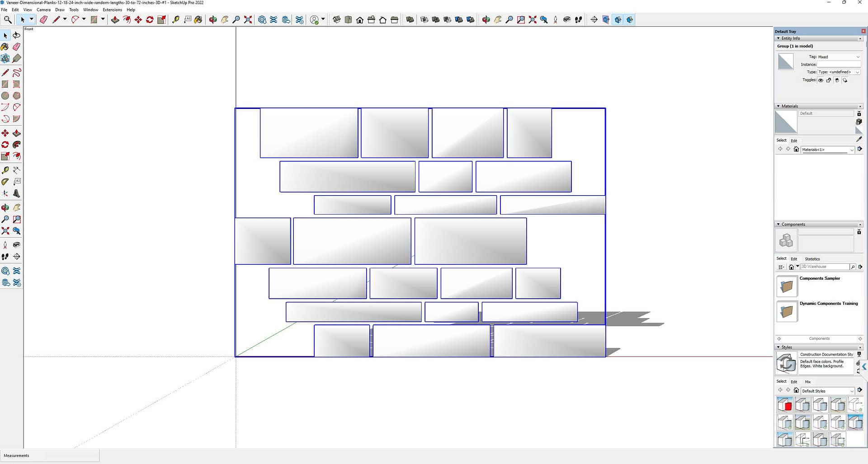Collapse the Components panel section
This screenshot has width=868, height=464.
[x=778, y=225]
